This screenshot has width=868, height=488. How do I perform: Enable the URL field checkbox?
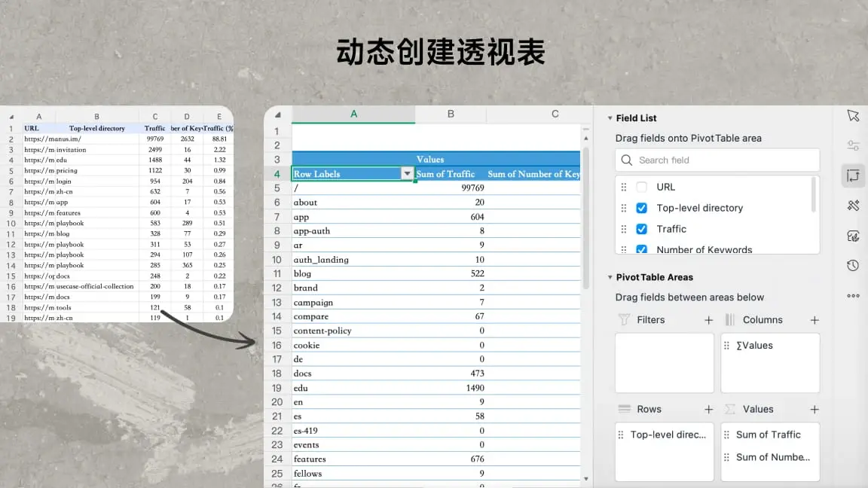point(642,187)
